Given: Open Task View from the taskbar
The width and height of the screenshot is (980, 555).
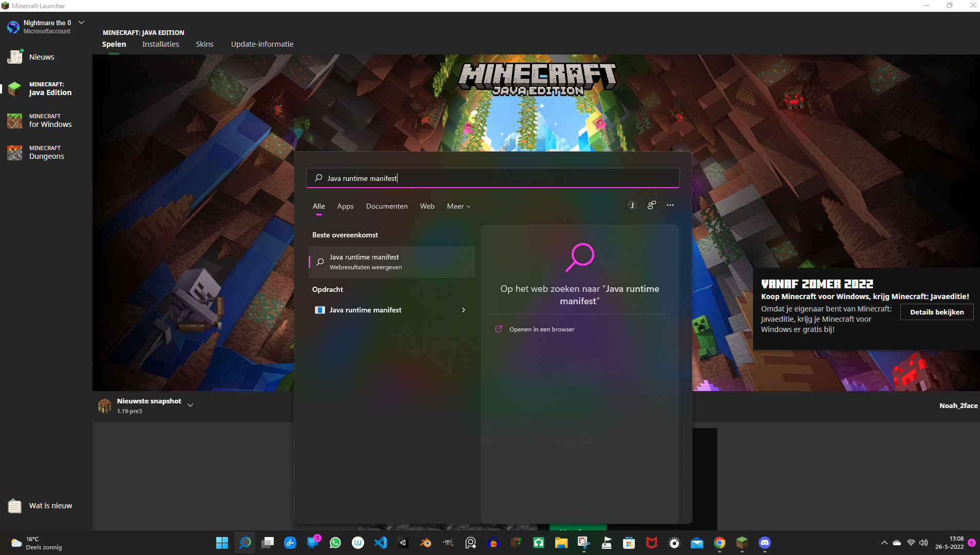Looking at the screenshot, I should 268,543.
